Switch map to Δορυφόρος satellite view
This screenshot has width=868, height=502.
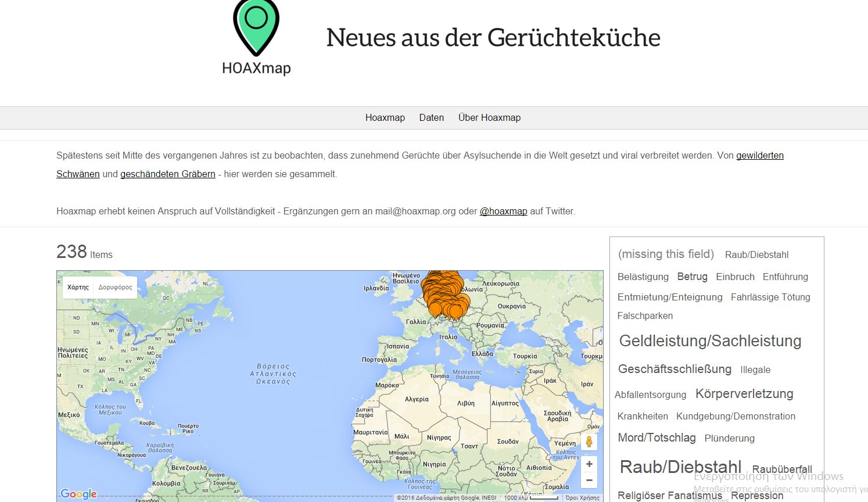tap(115, 287)
